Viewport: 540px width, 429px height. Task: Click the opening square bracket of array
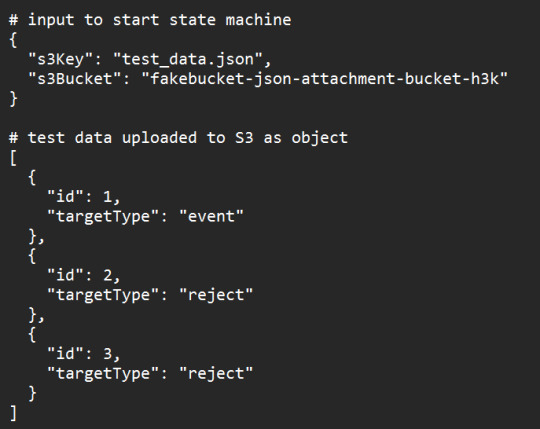click(13, 158)
